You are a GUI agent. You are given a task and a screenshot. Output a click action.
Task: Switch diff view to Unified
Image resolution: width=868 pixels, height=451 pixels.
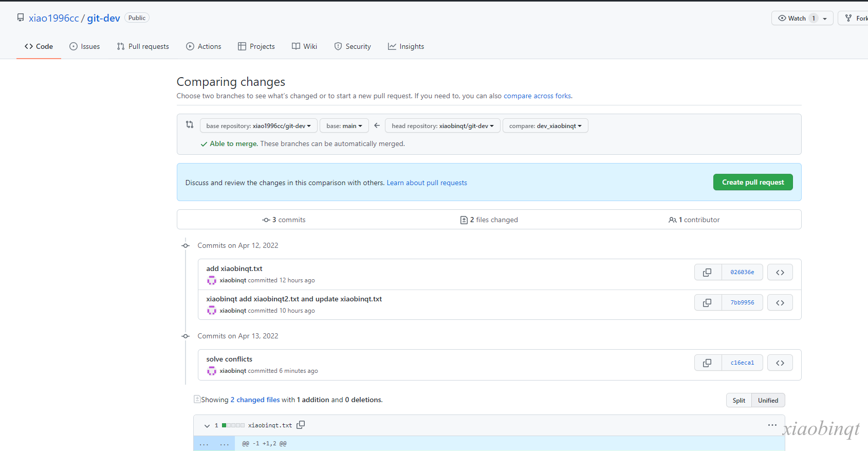[x=768, y=400]
